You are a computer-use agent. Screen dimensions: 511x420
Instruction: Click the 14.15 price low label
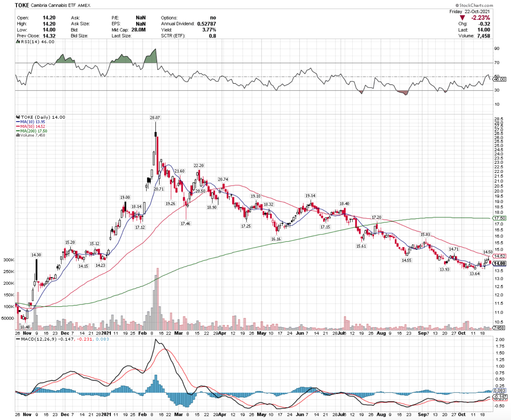(83, 266)
